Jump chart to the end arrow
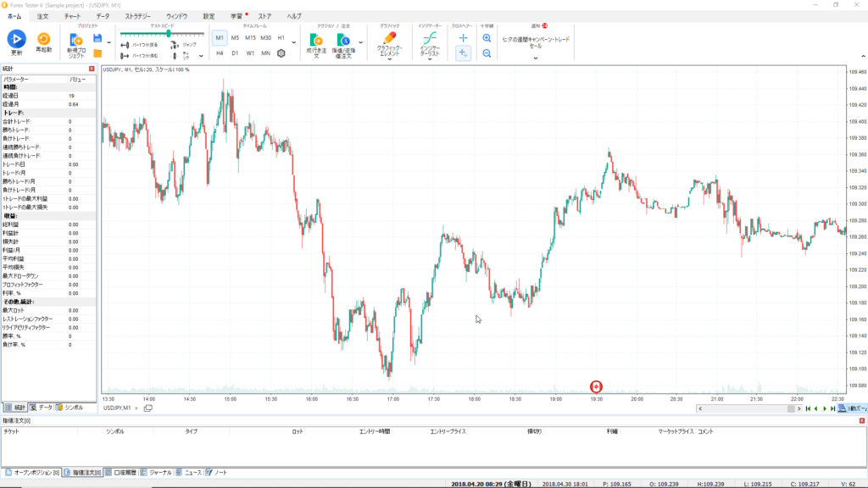 point(832,408)
